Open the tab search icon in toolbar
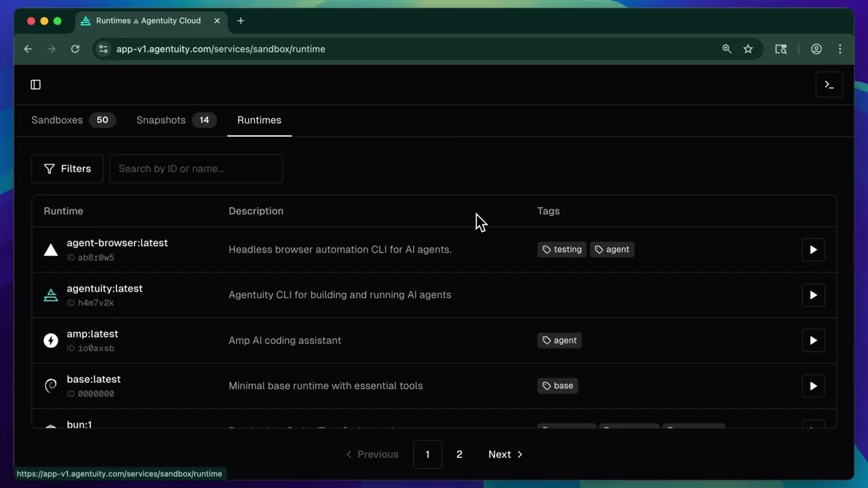The width and height of the screenshot is (868, 488). pyautogui.click(x=781, y=49)
